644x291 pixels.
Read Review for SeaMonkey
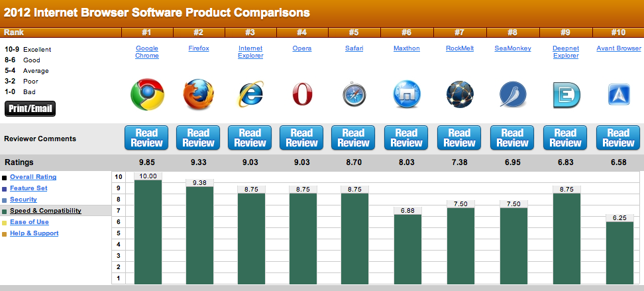tap(512, 138)
